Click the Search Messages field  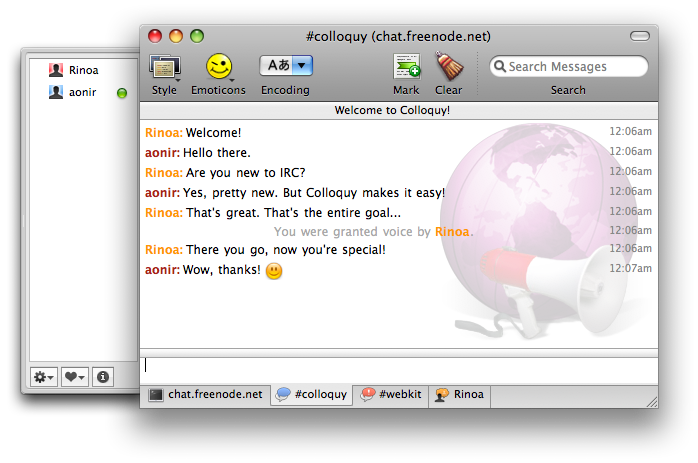pos(568,66)
